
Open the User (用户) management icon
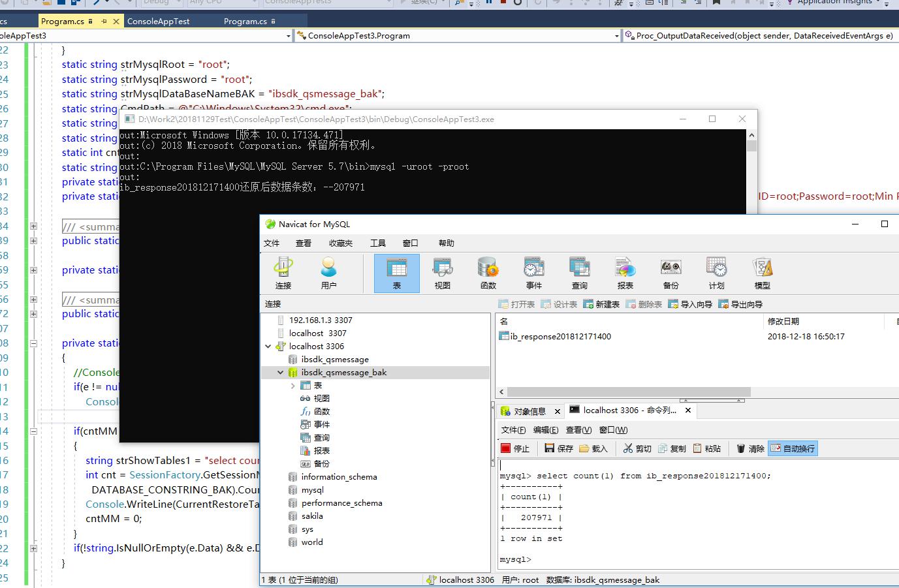[x=328, y=273]
